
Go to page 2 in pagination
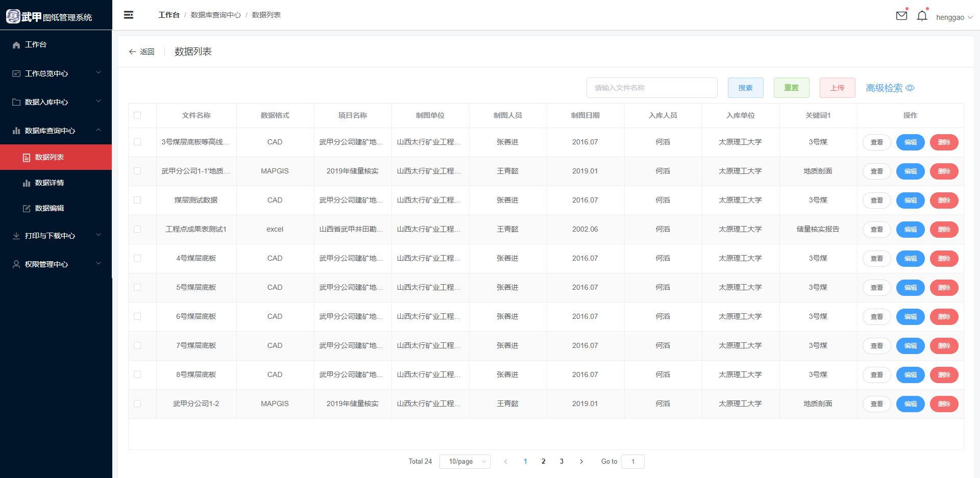543,461
